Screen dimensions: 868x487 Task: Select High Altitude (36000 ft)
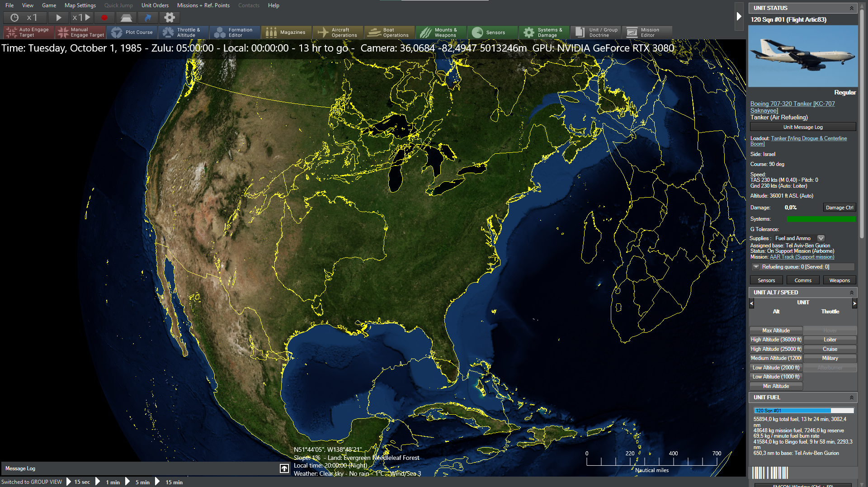coord(776,340)
